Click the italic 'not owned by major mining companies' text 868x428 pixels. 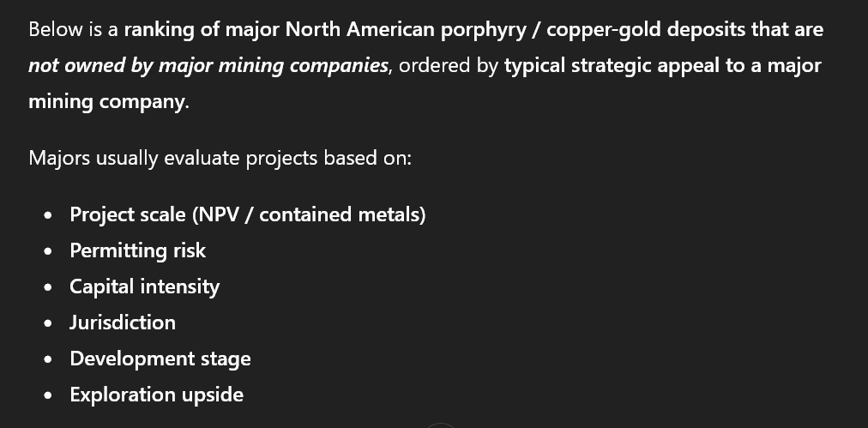coord(208,66)
